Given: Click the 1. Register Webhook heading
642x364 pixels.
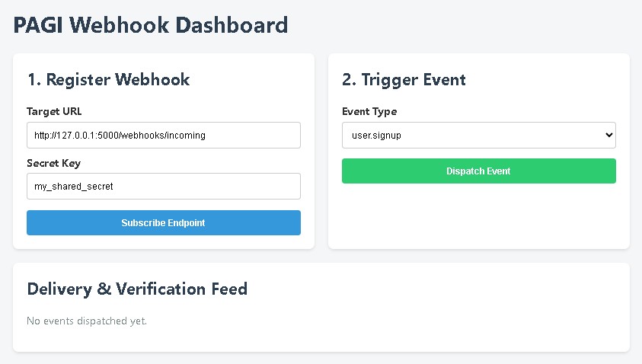Looking at the screenshot, I should [108, 79].
